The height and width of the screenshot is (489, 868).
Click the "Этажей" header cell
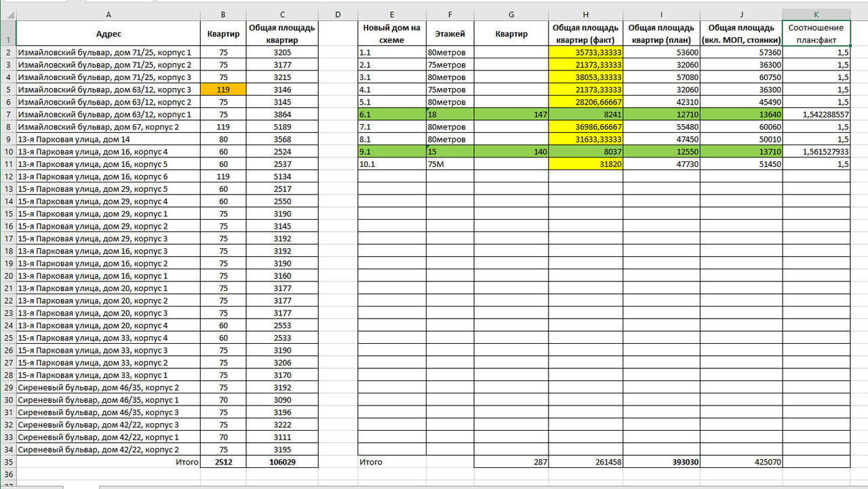tap(450, 33)
